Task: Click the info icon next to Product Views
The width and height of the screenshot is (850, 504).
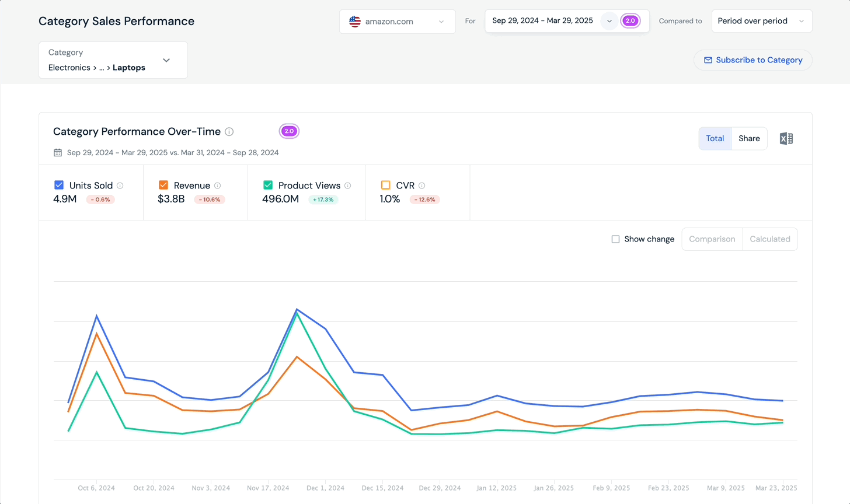Action: tap(349, 185)
